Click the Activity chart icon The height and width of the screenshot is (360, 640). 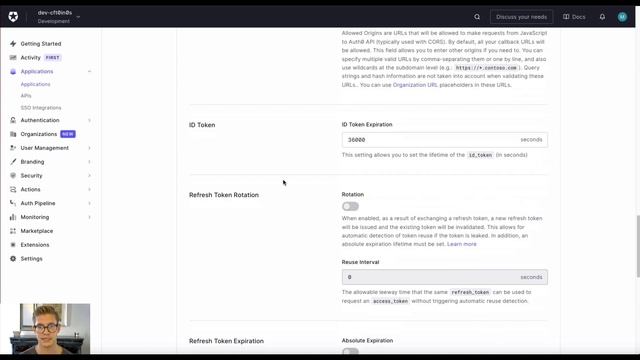click(13, 58)
